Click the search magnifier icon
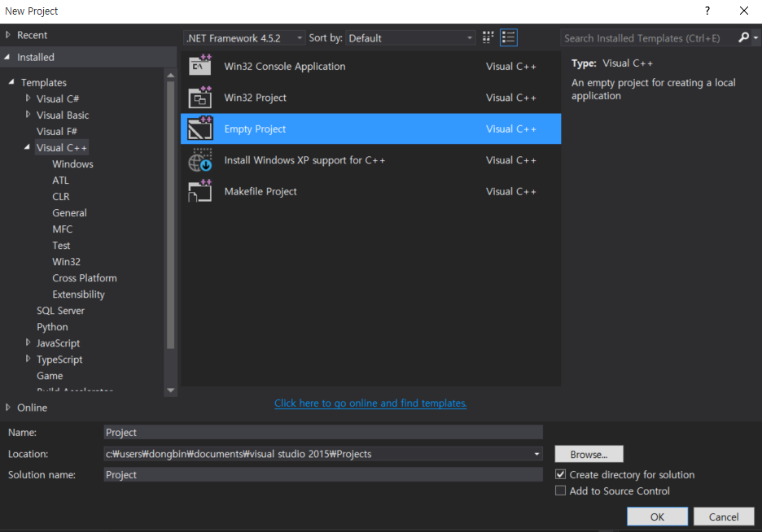 743,37
